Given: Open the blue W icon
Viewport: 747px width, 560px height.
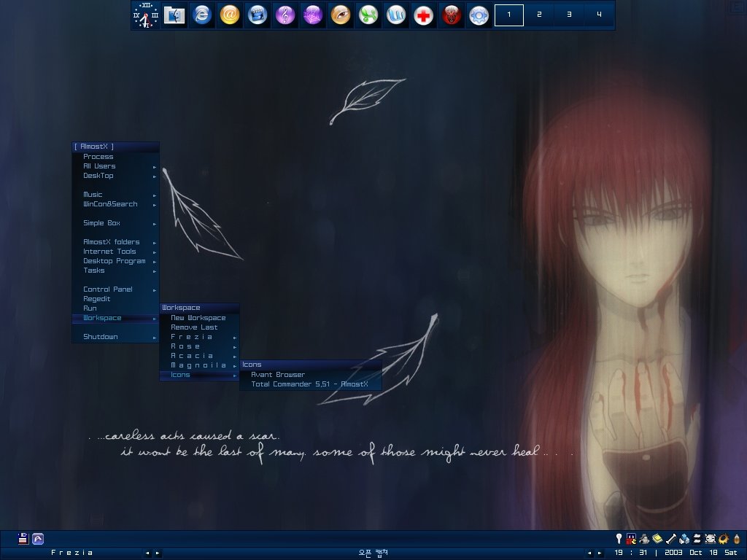Looking at the screenshot, I should point(396,15).
